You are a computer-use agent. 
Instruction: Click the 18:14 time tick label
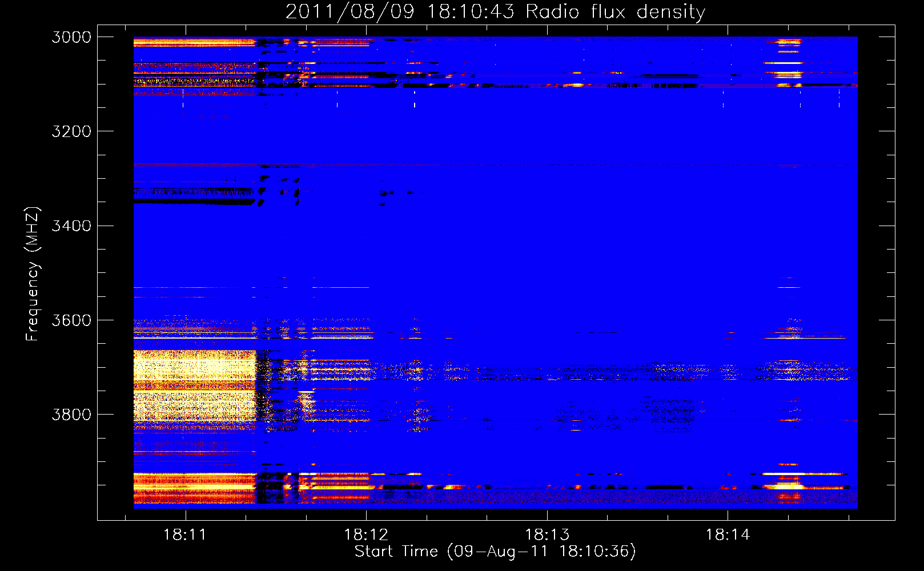tap(728, 535)
